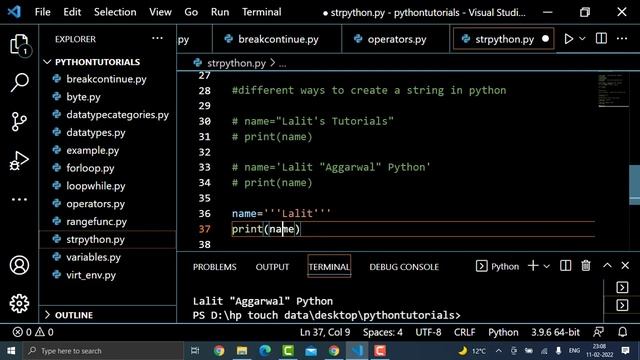Image resolution: width=640 pixels, height=360 pixels.
Task: Switch to PROBLEMS panel tab
Action: [x=214, y=267]
